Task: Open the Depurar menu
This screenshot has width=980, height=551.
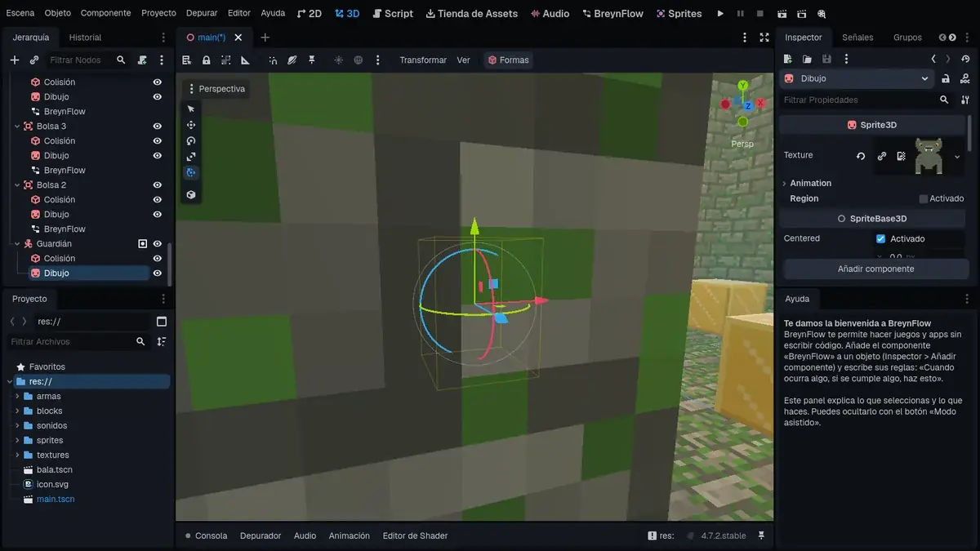Action: pos(202,13)
